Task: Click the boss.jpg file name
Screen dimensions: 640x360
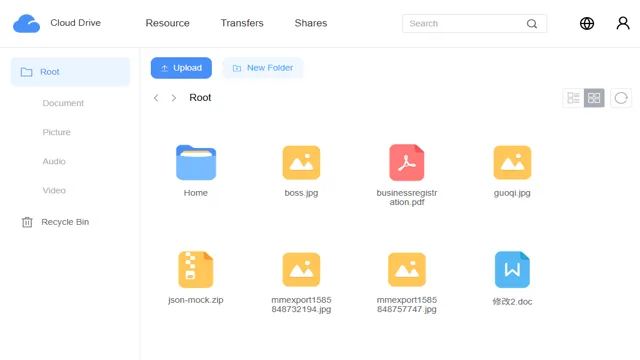Action: coord(301,193)
